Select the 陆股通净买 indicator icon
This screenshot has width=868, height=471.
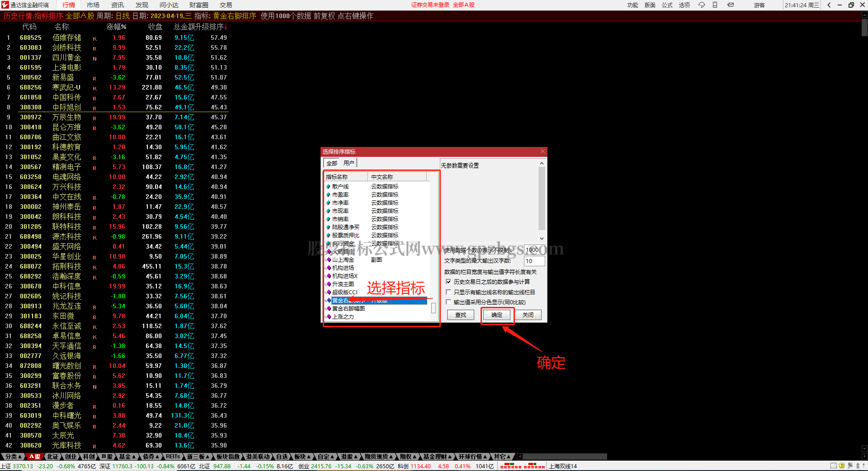tap(329, 227)
